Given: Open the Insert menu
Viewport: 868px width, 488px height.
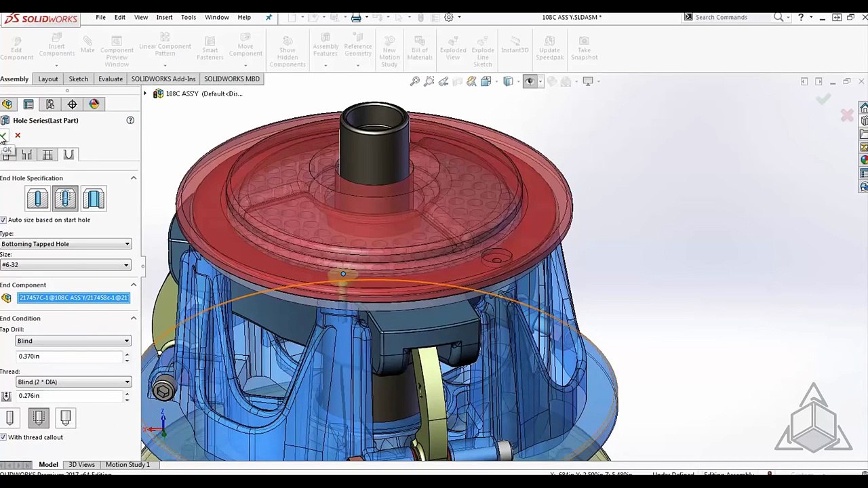Looking at the screenshot, I should (x=164, y=17).
